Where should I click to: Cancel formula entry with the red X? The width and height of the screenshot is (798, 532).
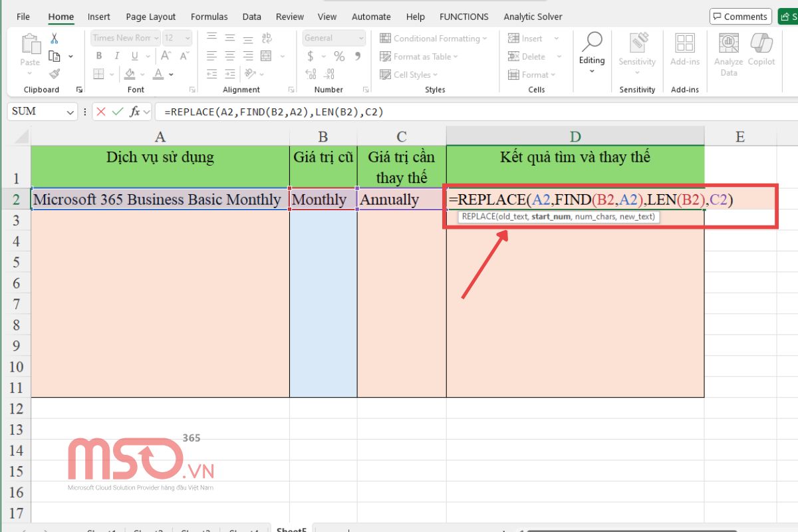[x=101, y=112]
